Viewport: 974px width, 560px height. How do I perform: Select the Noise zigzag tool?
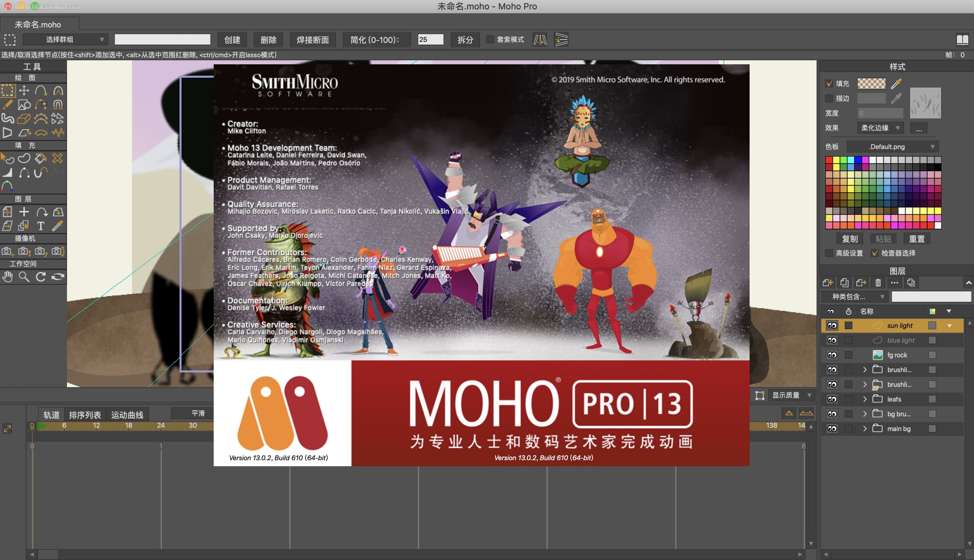pyautogui.click(x=58, y=133)
